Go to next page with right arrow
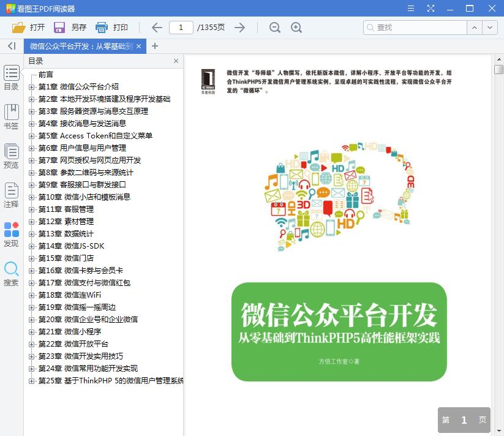The image size is (504, 436). (240, 28)
